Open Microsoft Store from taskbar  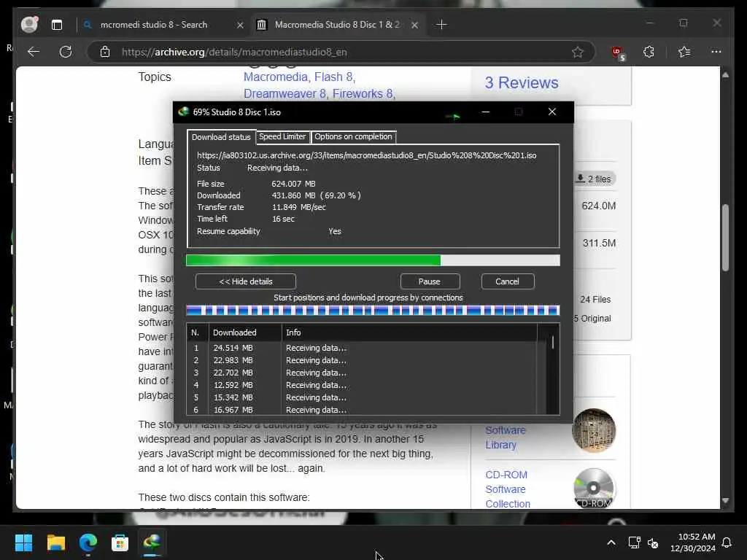pos(120,542)
